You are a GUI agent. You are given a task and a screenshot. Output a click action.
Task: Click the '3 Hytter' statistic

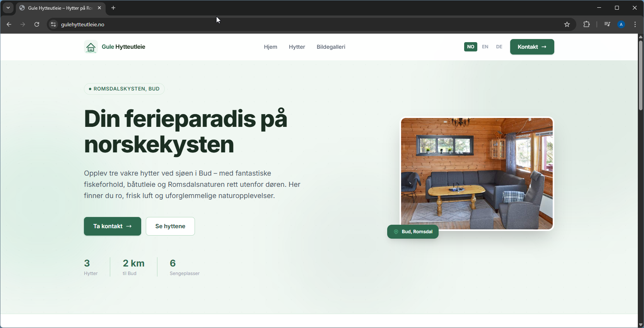(91, 267)
